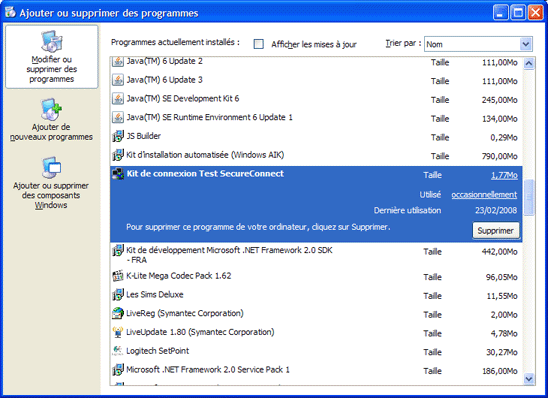Click the K-Lite Mega Codec Pack icon

(x=118, y=276)
